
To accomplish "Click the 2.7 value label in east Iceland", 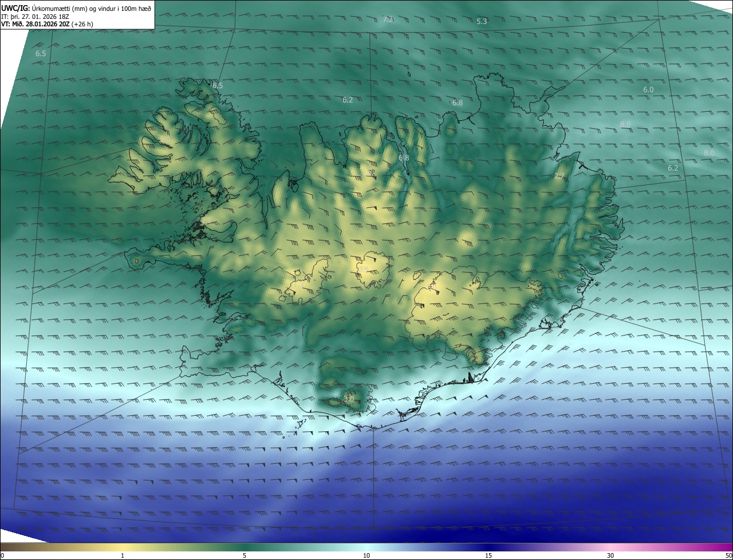I will [559, 176].
